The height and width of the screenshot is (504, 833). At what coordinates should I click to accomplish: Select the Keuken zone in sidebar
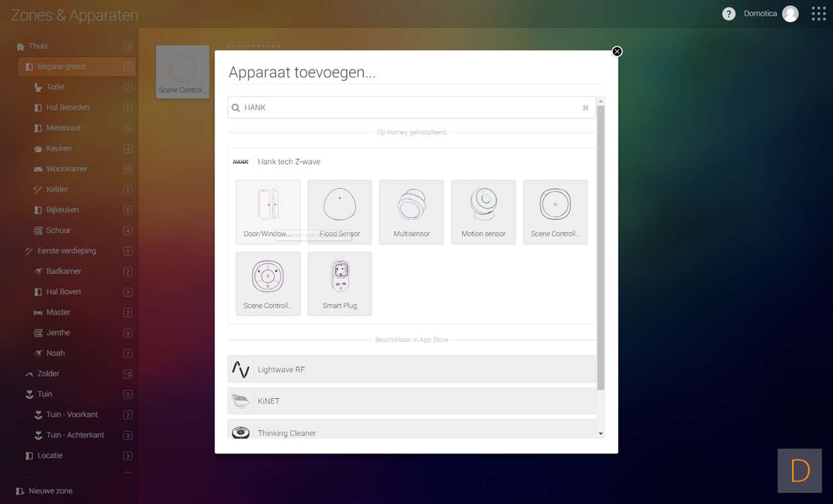(x=59, y=149)
